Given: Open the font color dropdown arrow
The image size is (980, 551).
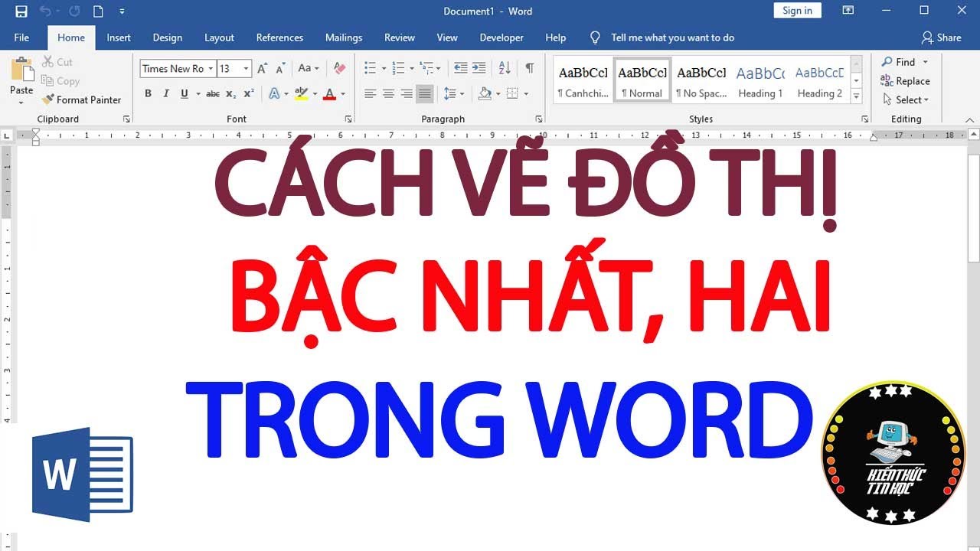Looking at the screenshot, I should 343,94.
